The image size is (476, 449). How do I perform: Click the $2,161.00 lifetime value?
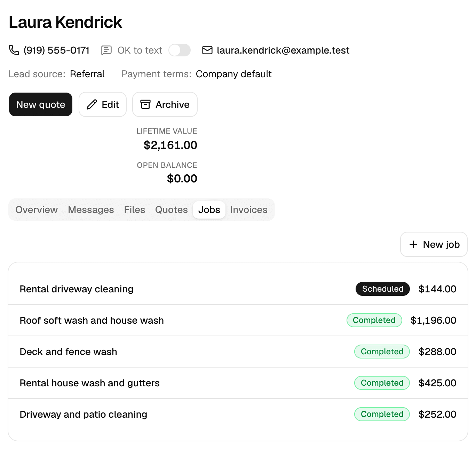170,145
